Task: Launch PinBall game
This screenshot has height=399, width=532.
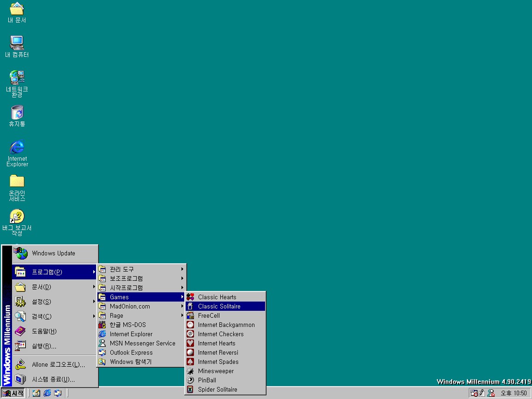Action: [x=225, y=380]
